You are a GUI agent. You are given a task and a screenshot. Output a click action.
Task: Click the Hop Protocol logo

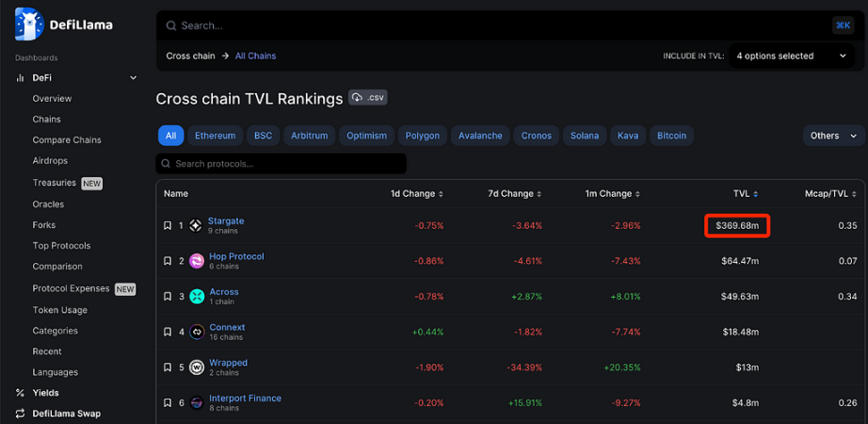coord(197,261)
